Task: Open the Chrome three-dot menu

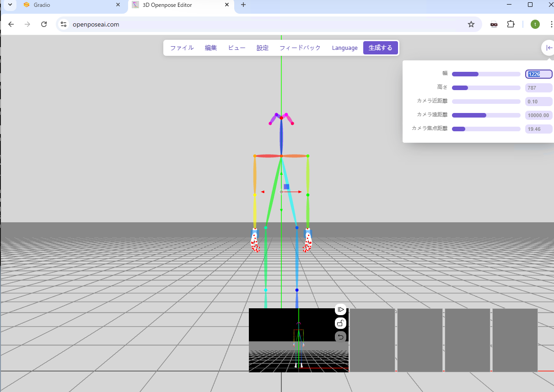Action: tap(551, 24)
